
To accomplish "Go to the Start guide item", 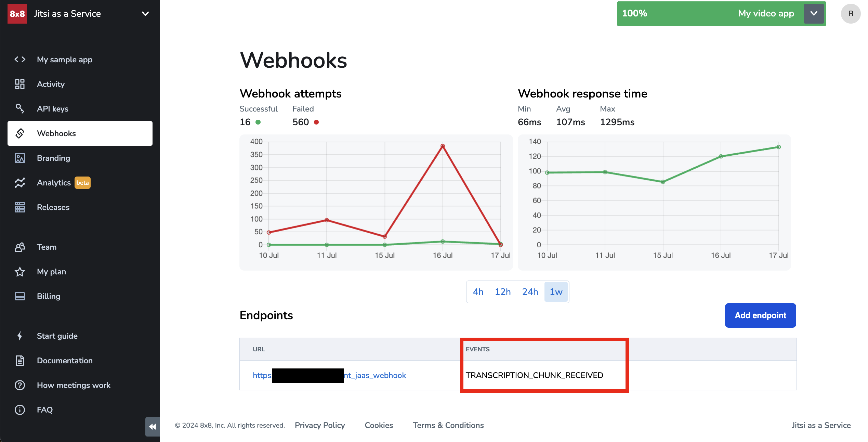I will click(57, 336).
